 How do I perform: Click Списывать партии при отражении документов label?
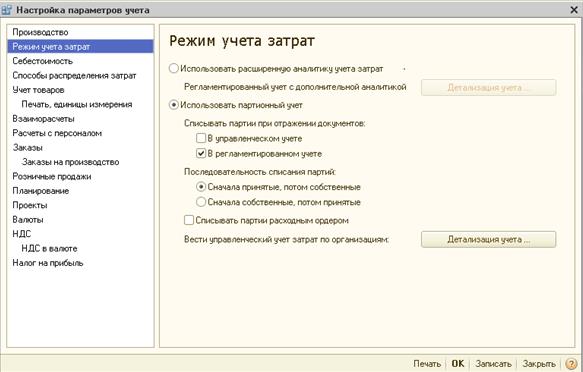pyautogui.click(x=275, y=123)
